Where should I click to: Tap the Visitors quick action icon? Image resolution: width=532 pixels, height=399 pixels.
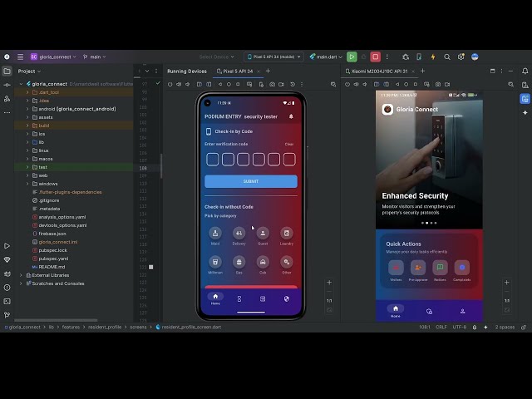396,268
